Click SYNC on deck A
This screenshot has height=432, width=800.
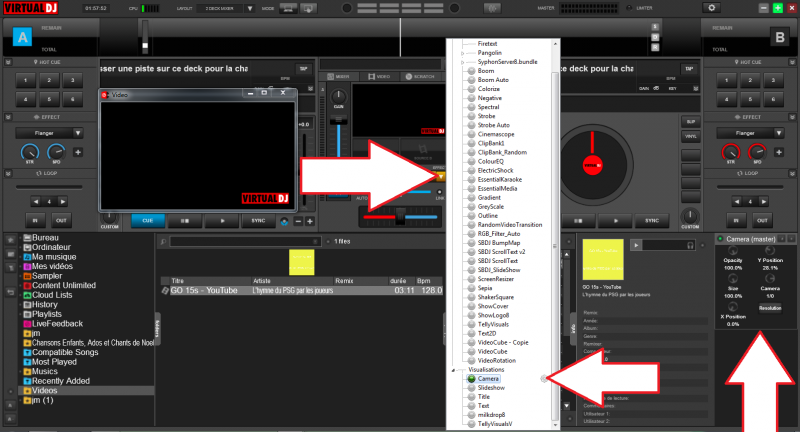pyautogui.click(x=258, y=221)
